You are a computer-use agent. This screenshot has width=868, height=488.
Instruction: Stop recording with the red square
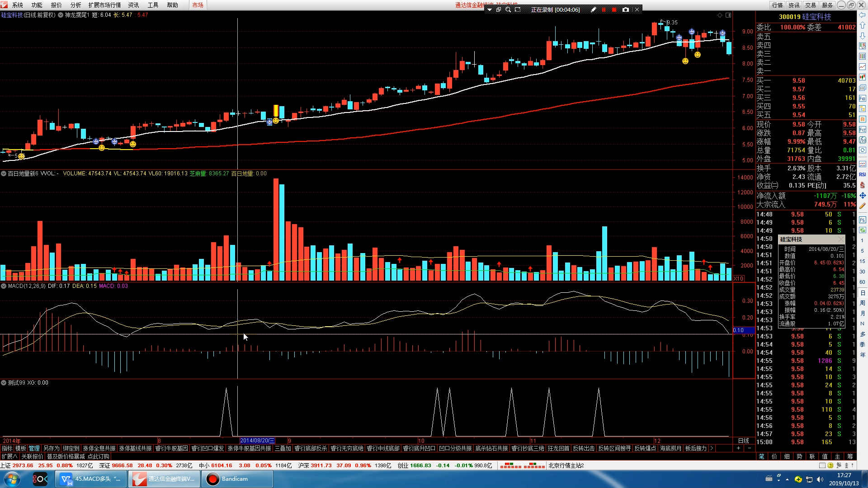pyautogui.click(x=614, y=9)
